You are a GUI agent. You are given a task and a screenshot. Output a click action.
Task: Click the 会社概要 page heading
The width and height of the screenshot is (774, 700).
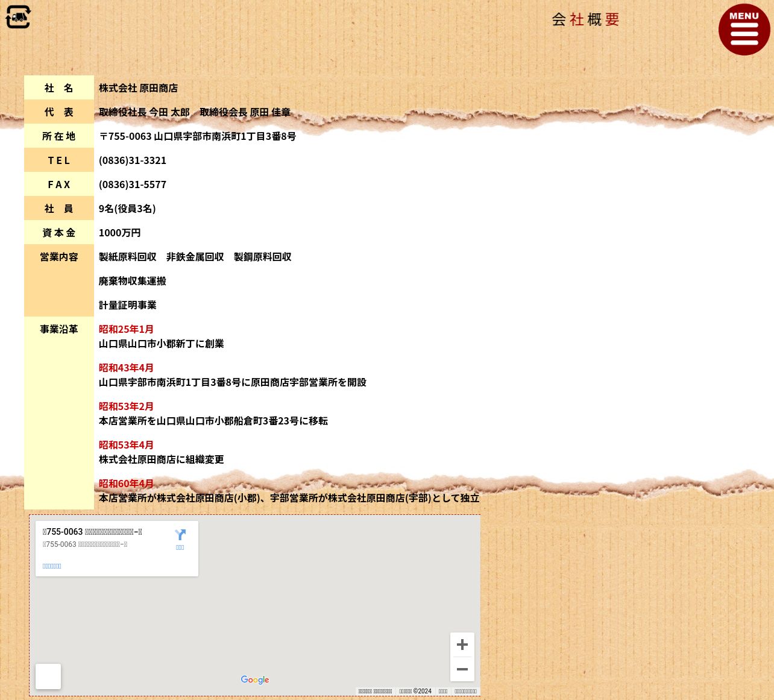click(x=585, y=19)
